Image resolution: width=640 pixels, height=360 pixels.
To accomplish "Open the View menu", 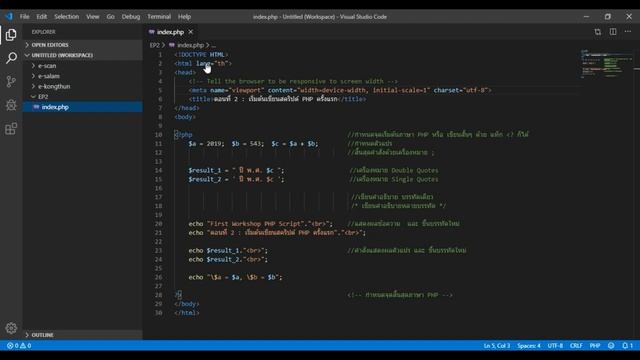I will pos(93,17).
